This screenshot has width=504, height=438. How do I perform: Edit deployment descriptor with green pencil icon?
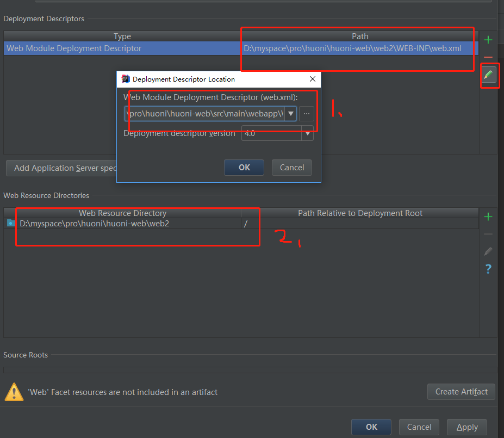point(488,75)
